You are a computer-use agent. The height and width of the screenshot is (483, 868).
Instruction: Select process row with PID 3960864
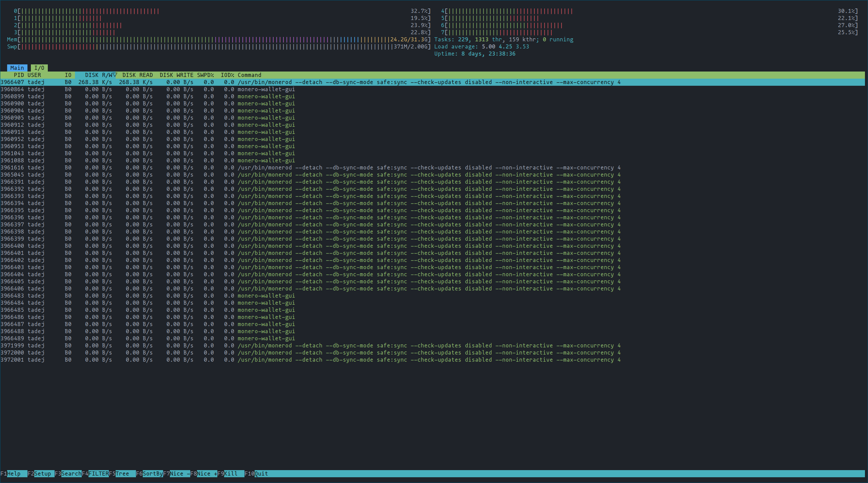(x=433, y=89)
